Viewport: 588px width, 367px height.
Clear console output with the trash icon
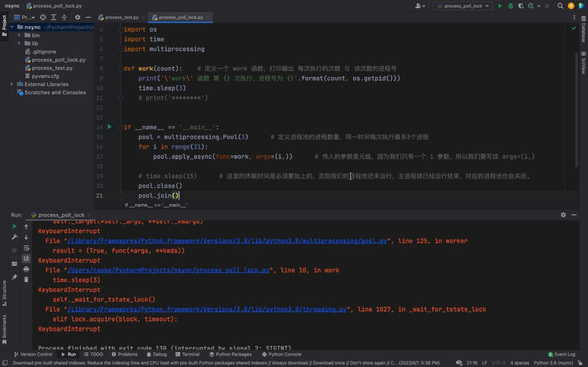26,279
